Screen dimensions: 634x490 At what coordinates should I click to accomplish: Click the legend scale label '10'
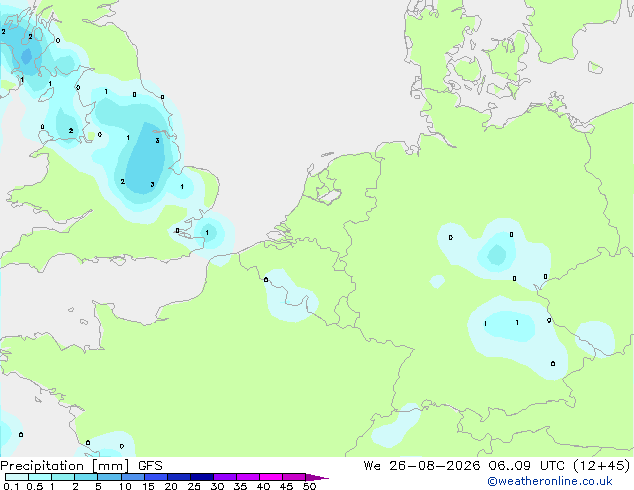(125, 486)
